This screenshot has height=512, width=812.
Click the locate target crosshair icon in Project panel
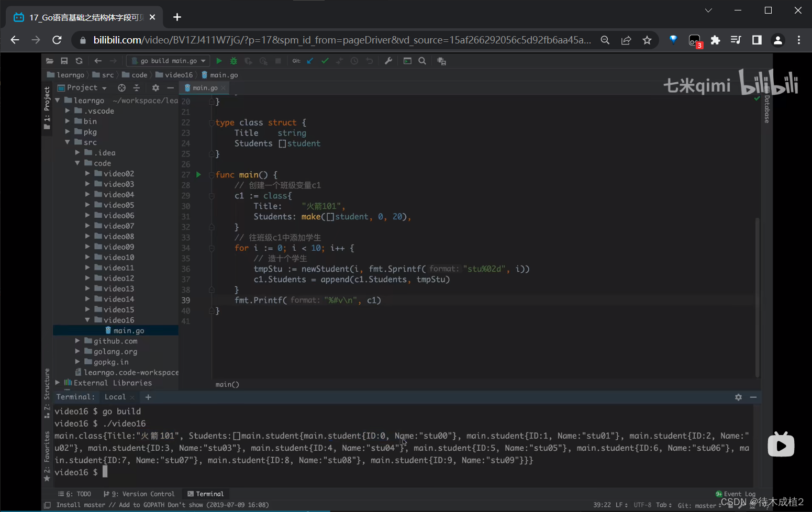pos(122,87)
